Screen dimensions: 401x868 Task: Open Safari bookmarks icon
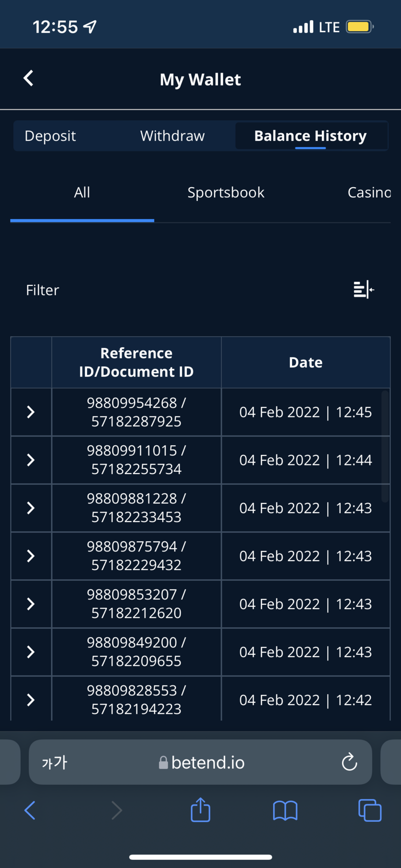pyautogui.click(x=285, y=811)
